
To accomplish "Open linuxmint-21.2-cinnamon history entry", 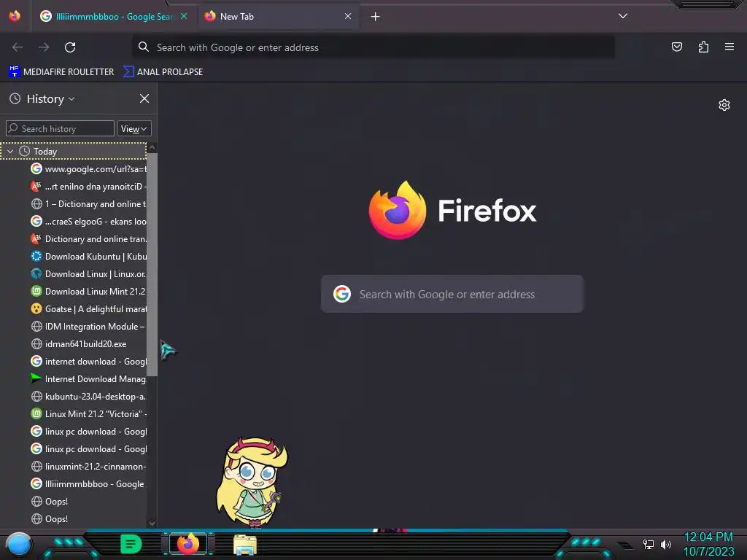I will 88,466.
